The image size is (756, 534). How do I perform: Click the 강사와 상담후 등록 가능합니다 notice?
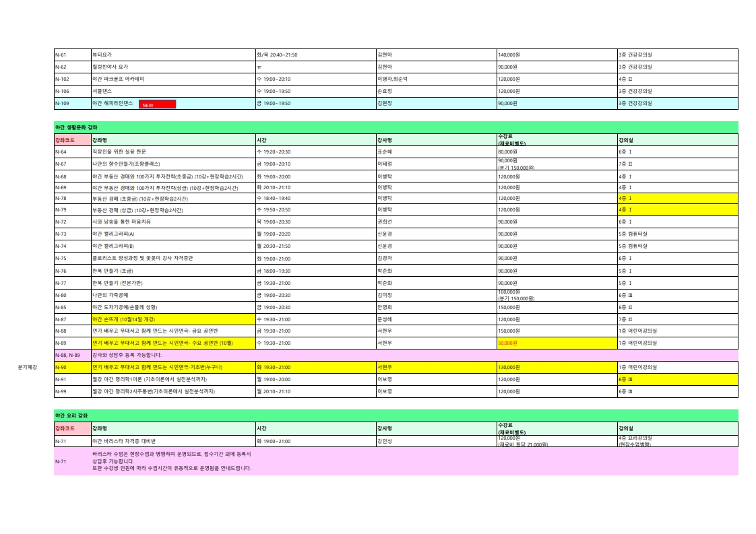[127, 355]
